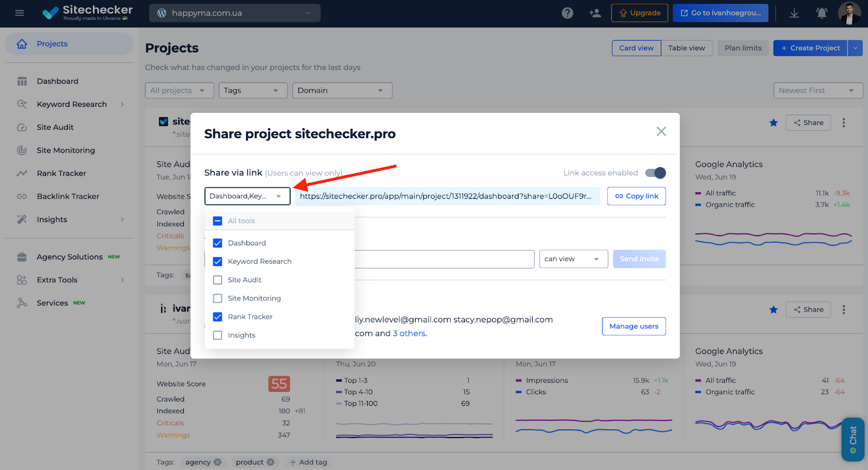Open the All projects filter dropdown
The height and width of the screenshot is (470, 868).
(x=180, y=91)
